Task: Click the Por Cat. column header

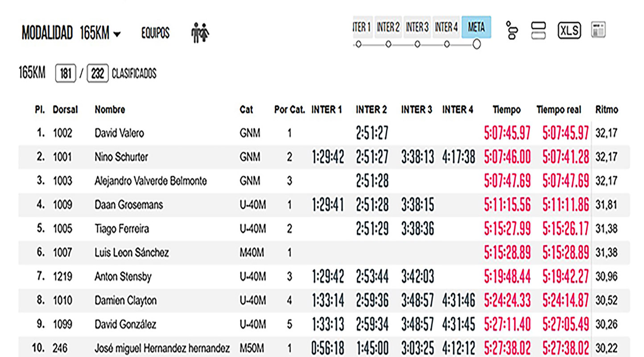Action: click(289, 110)
